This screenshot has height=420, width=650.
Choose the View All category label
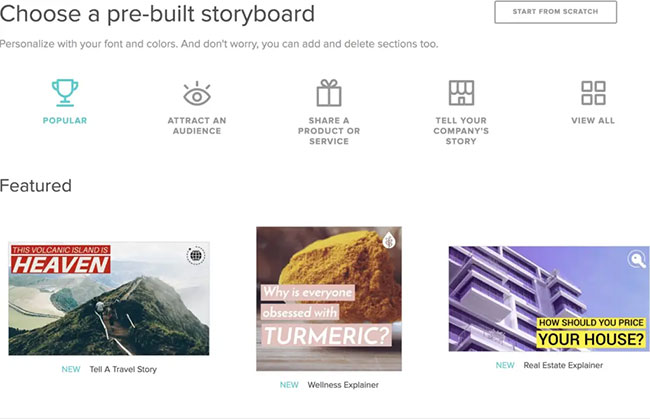coord(593,121)
